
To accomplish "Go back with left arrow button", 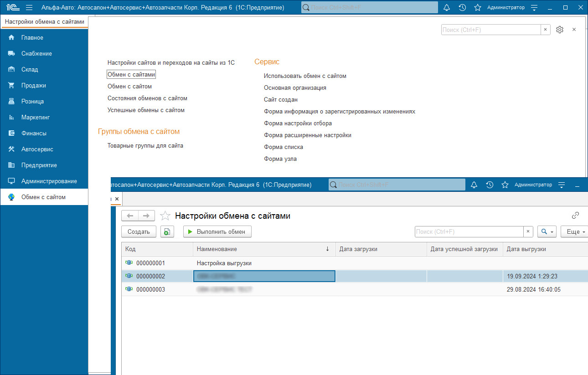I will click(x=130, y=216).
